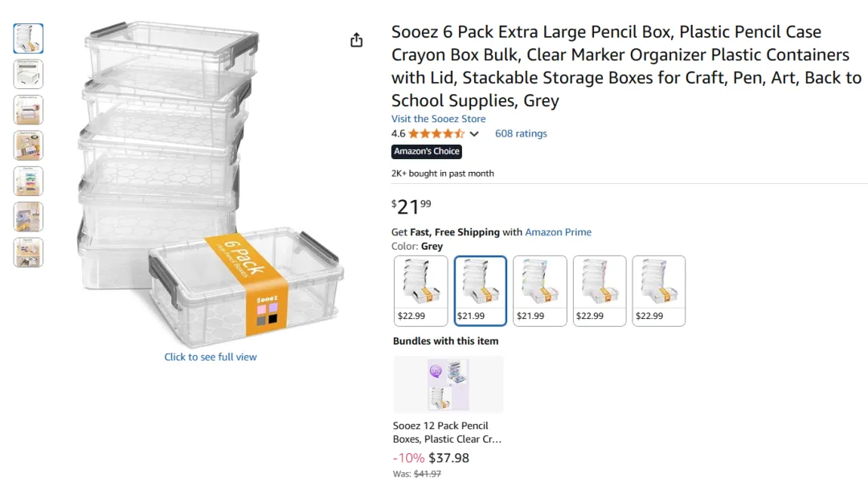Open the 608 ratings link

[521, 133]
